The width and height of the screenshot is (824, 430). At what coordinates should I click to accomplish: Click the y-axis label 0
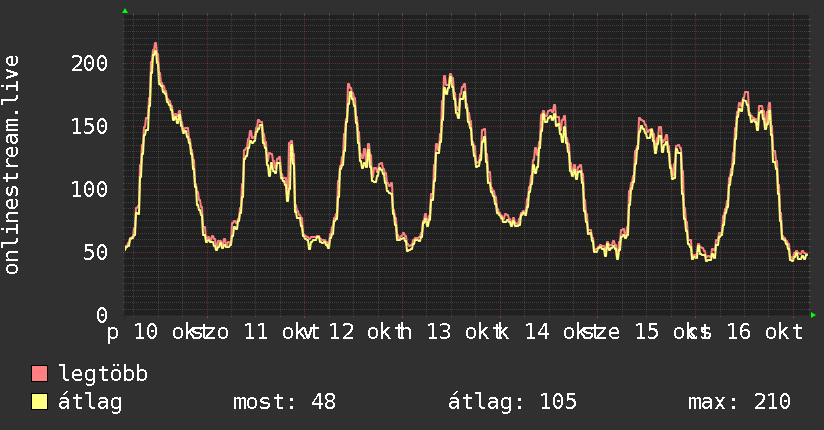tap(102, 315)
